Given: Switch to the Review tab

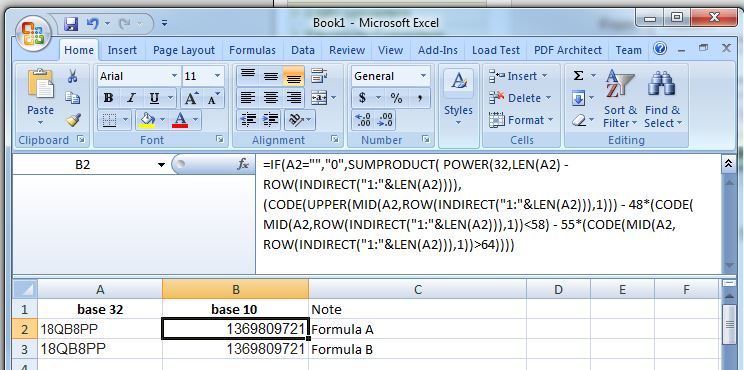Looking at the screenshot, I should 347,50.
